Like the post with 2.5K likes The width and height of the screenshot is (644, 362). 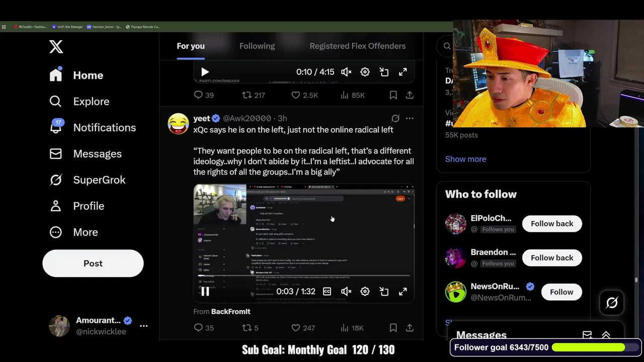coord(305,95)
